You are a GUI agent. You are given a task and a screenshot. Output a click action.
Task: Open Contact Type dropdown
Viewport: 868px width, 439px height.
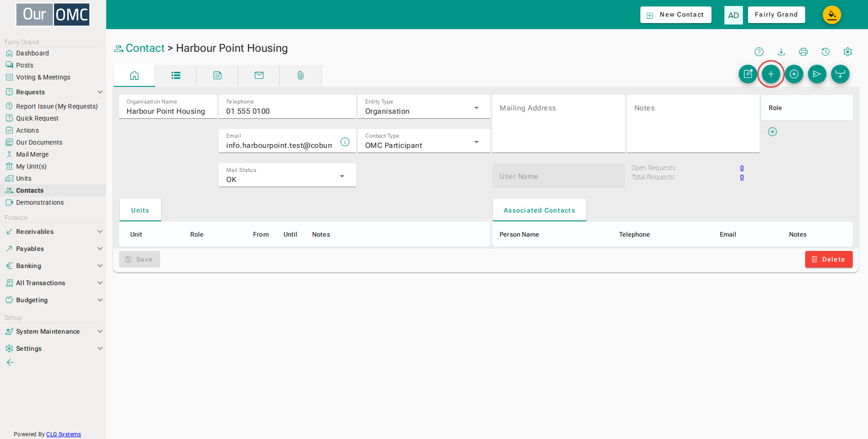click(x=424, y=141)
